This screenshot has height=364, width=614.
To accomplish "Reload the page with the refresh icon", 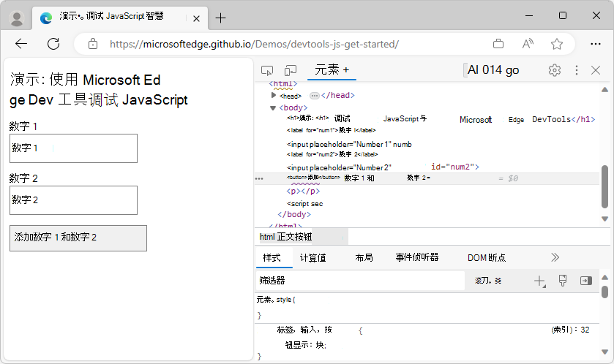I will tap(53, 44).
